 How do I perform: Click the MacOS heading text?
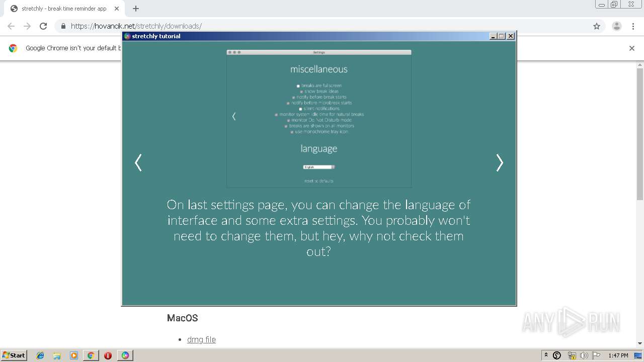click(182, 318)
